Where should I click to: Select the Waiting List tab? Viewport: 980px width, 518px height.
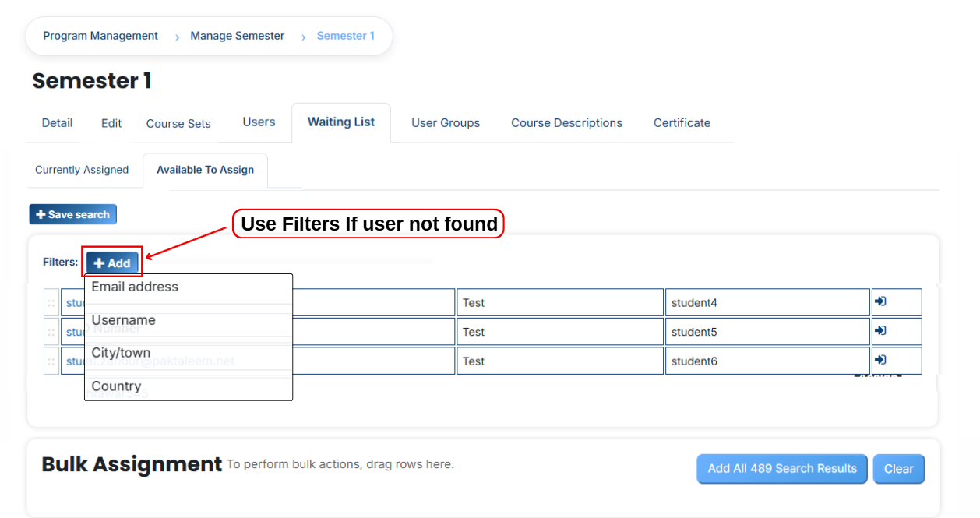341,122
